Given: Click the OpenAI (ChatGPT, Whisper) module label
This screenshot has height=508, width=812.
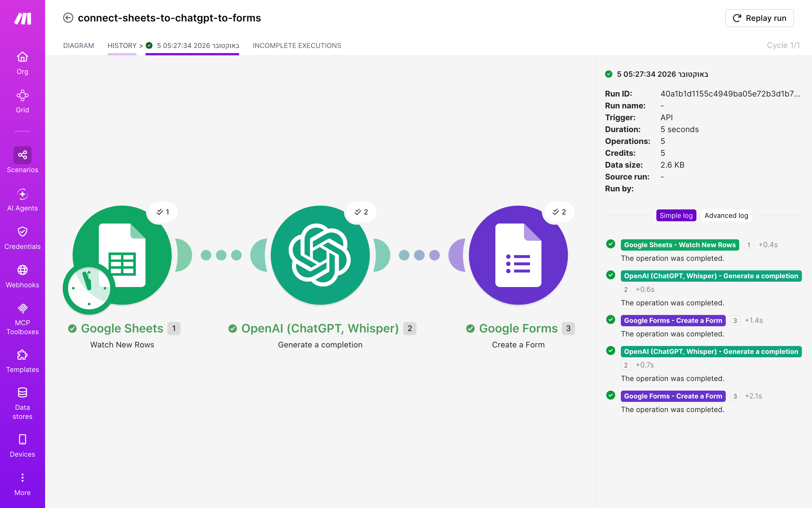Looking at the screenshot, I should click(x=320, y=328).
